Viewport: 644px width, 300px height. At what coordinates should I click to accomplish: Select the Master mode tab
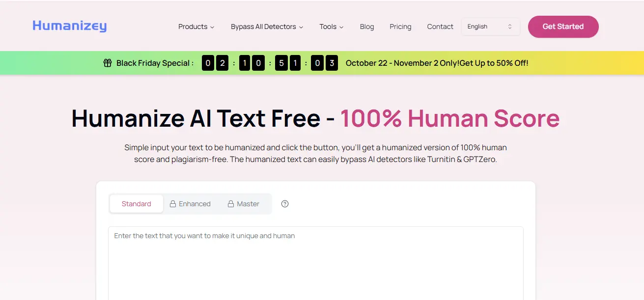click(x=248, y=203)
